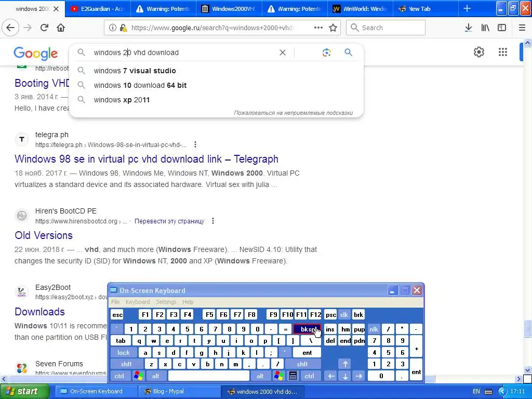The height and width of the screenshot is (399, 532).
Task: Open the Settings menu of On-Screen Keyboard
Action: (x=166, y=302)
